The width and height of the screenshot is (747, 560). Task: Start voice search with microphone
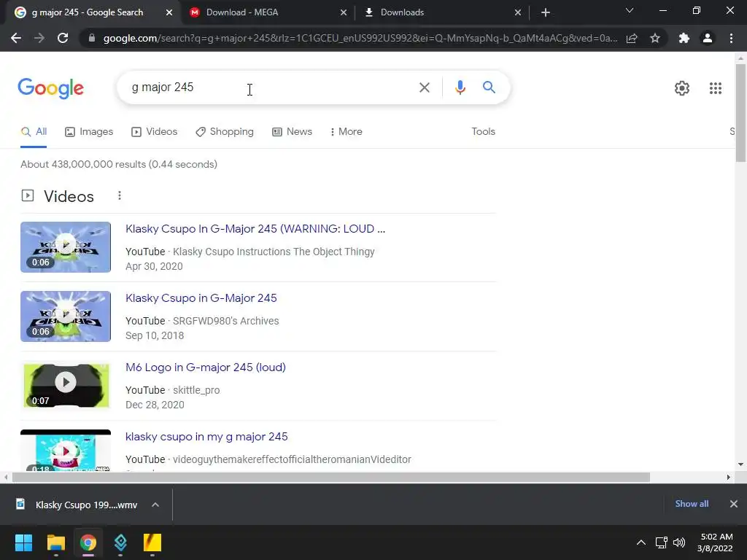(x=460, y=87)
